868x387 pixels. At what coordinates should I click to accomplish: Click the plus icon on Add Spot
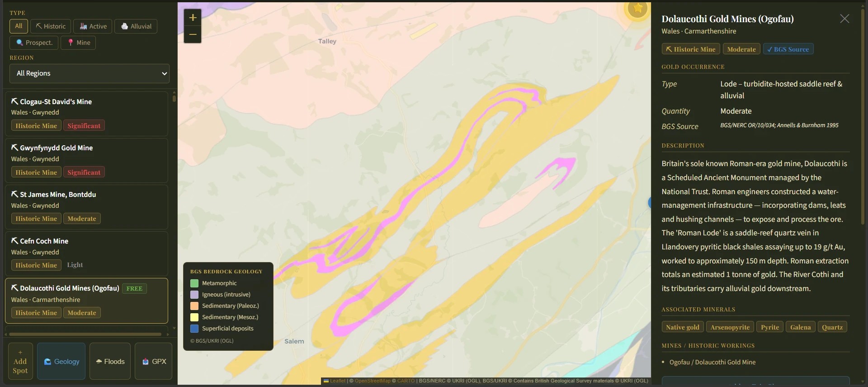click(x=20, y=352)
